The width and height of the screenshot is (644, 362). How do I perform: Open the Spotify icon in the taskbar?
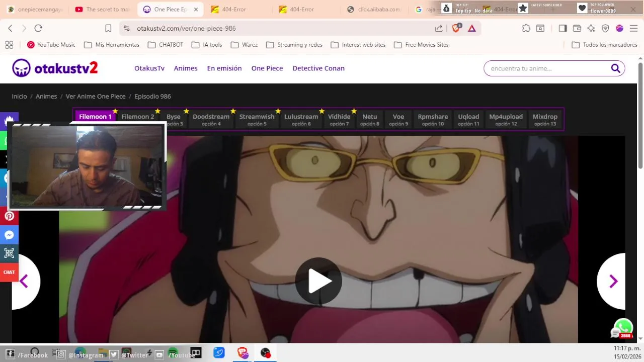pos(173,353)
